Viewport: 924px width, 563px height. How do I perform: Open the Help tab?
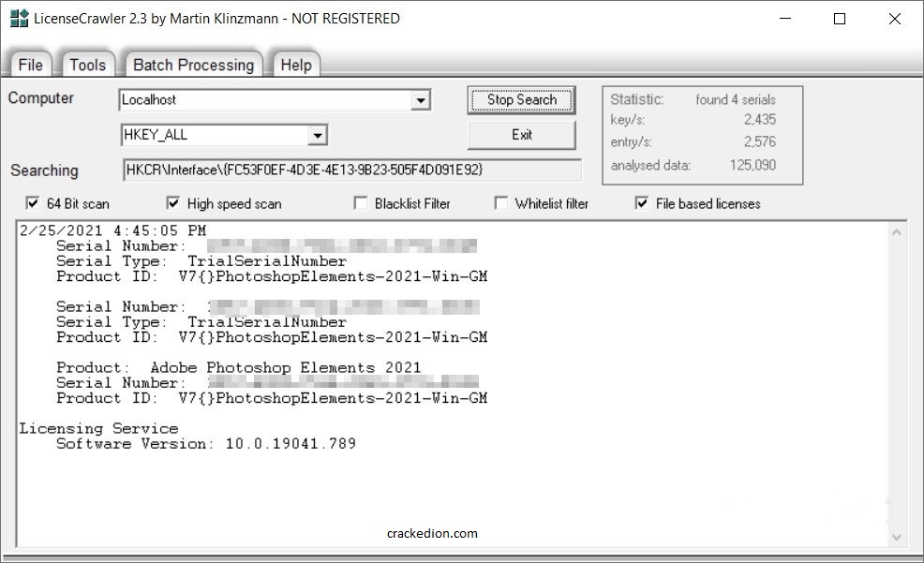tap(296, 65)
